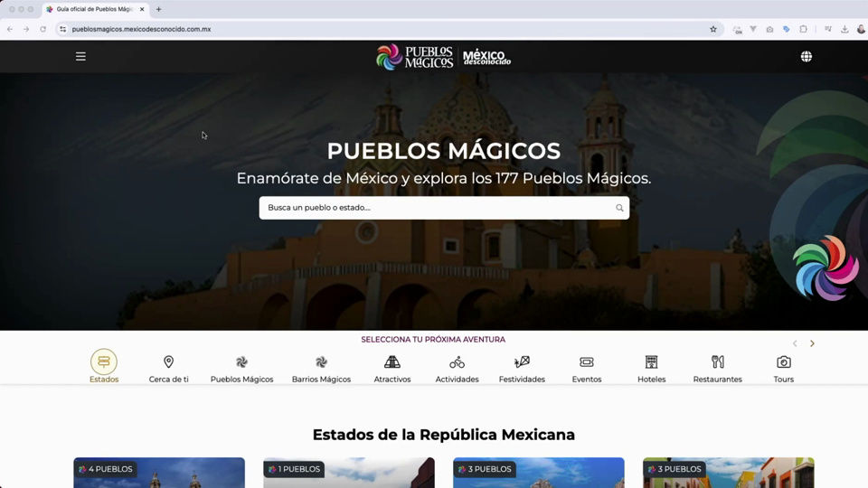Click the Festividades category
Viewport: 868px width, 488px height.
click(x=522, y=368)
